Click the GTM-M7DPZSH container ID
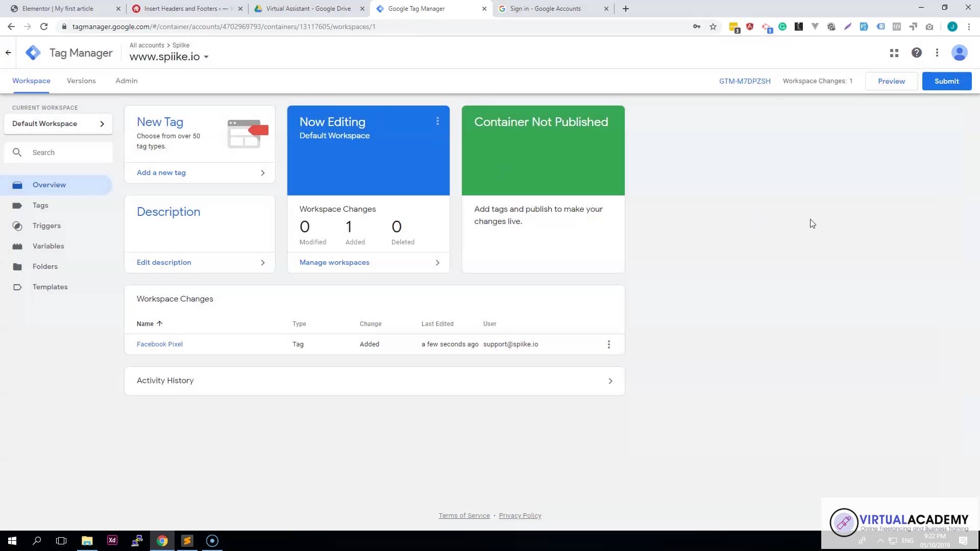This screenshot has height=551, width=980. pyautogui.click(x=745, y=81)
